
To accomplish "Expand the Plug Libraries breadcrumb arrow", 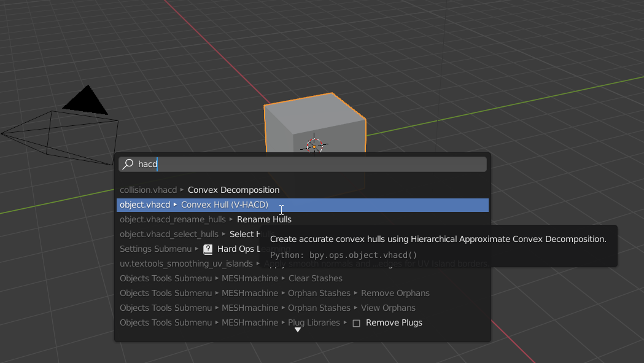I will coord(344,322).
